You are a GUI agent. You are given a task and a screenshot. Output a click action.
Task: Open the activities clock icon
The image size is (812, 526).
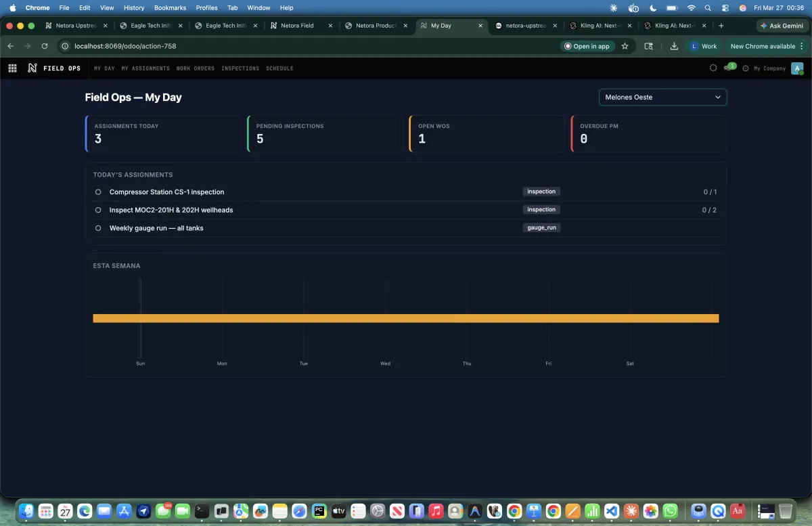(745, 68)
